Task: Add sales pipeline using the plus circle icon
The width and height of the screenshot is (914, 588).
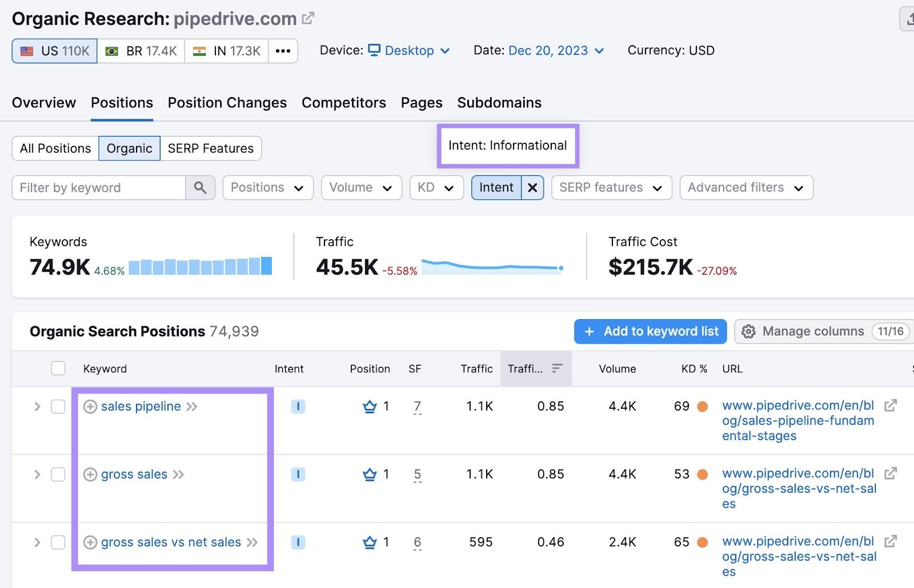Action: (x=90, y=406)
